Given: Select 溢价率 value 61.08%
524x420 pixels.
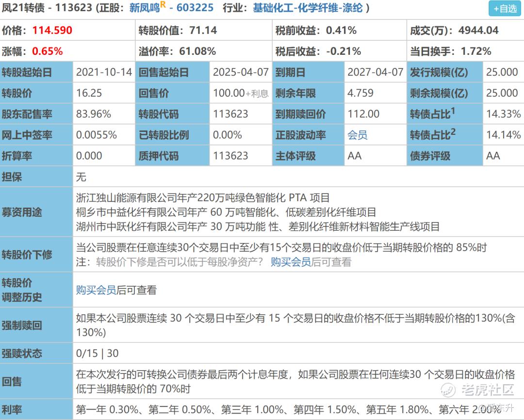Looking at the screenshot, I should (197, 51).
